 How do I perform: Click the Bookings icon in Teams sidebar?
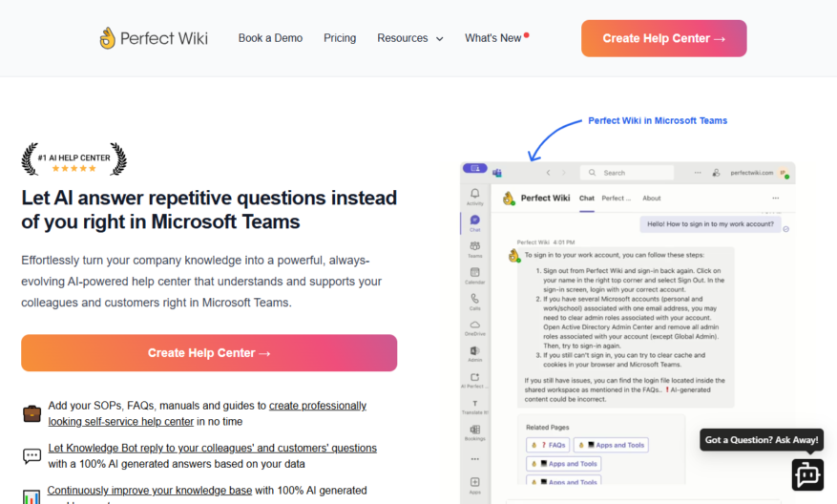(474, 431)
